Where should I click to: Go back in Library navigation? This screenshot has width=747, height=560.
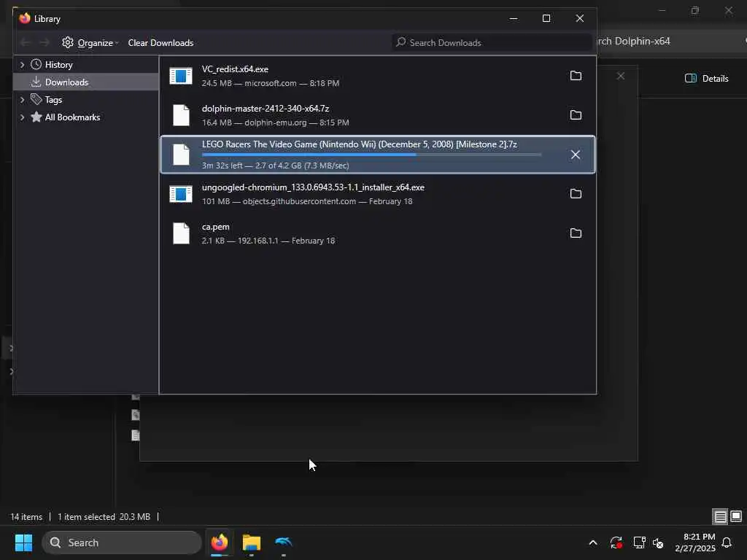tap(26, 43)
